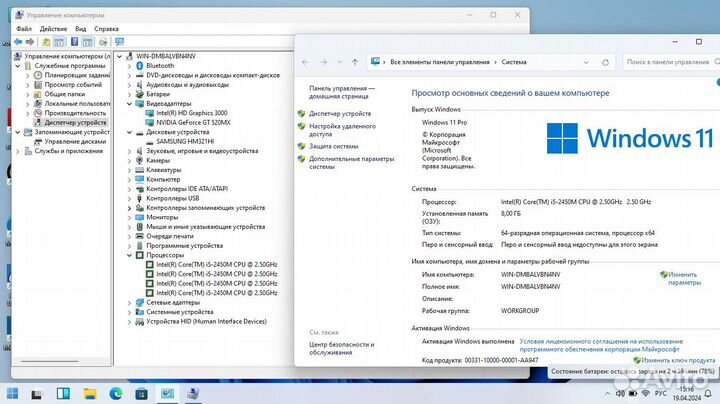Click the volume icon in system tray

coord(620,393)
